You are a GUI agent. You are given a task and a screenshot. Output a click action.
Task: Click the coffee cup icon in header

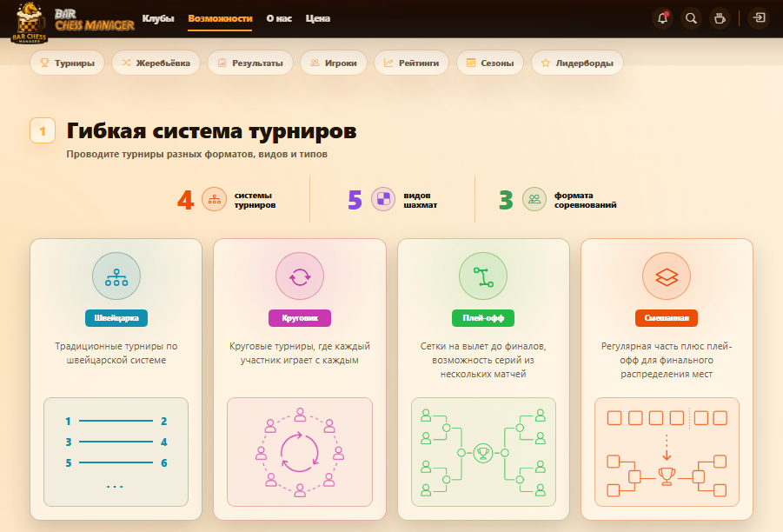(x=720, y=18)
